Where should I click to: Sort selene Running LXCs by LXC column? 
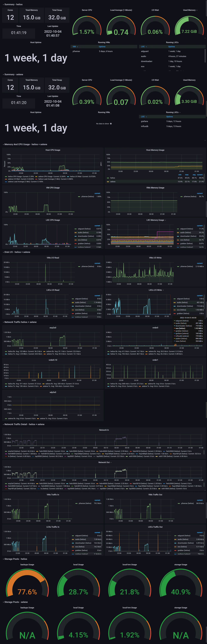tap(144, 117)
